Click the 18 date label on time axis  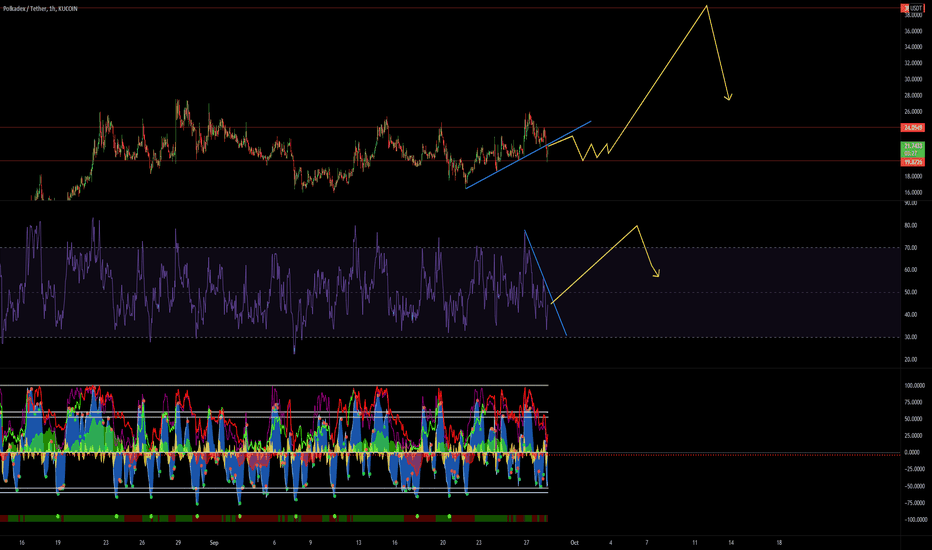click(x=779, y=542)
